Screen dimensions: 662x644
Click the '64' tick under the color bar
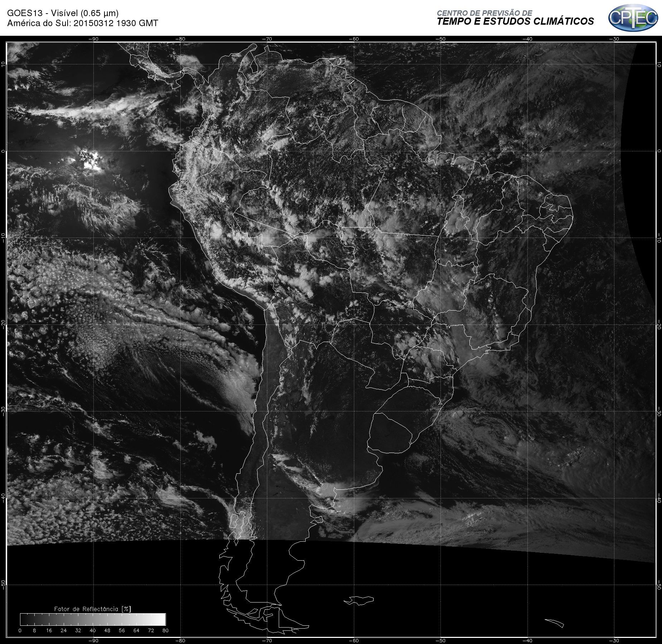(x=136, y=630)
